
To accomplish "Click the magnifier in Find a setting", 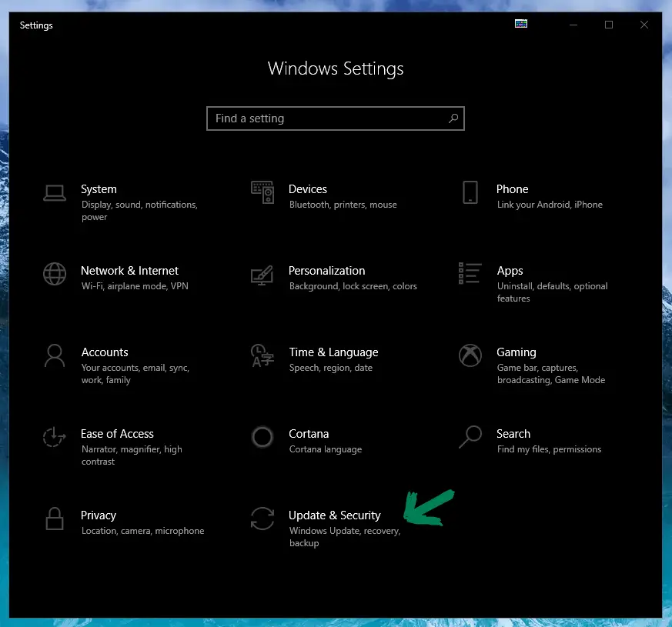I will coord(453,118).
